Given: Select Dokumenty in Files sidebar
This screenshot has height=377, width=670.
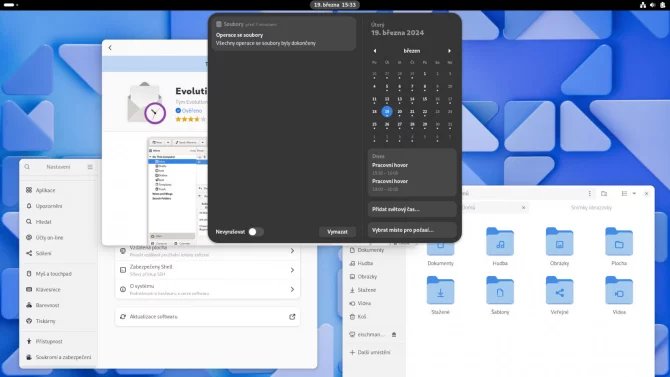Looking at the screenshot, I should coord(374,250).
